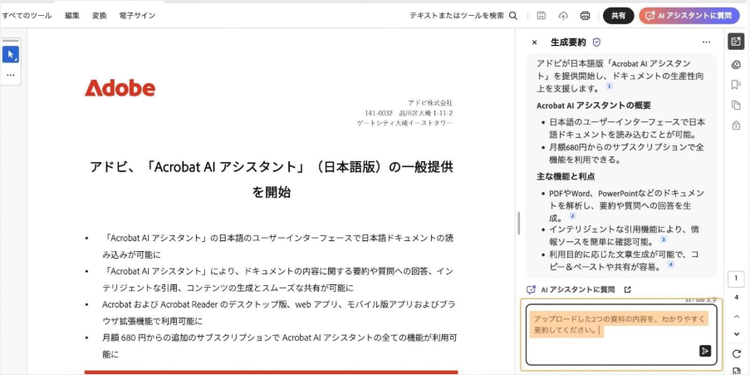Open the すべてのツール menu
This screenshot has width=750, height=375.
pyautogui.click(x=27, y=16)
